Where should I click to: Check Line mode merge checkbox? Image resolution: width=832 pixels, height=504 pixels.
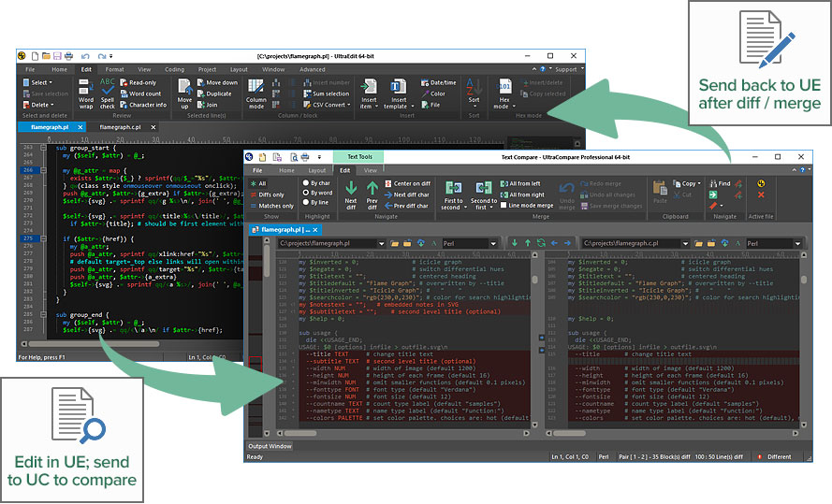(504, 205)
